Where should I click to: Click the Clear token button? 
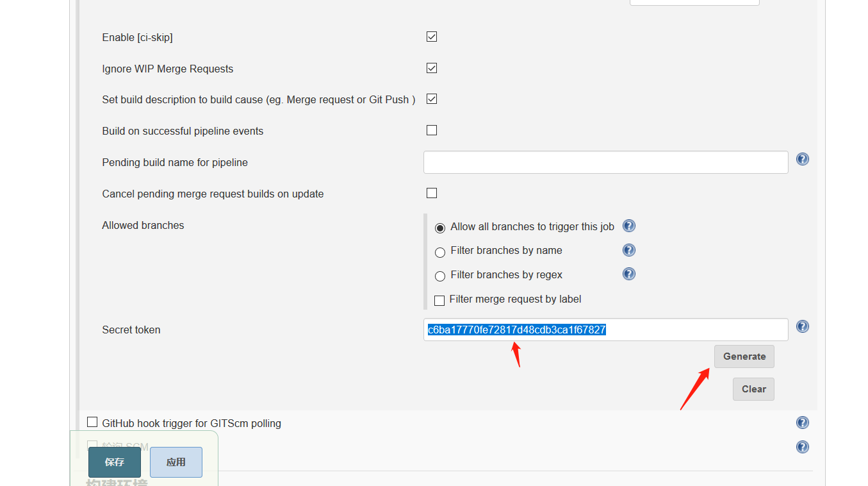click(x=753, y=389)
